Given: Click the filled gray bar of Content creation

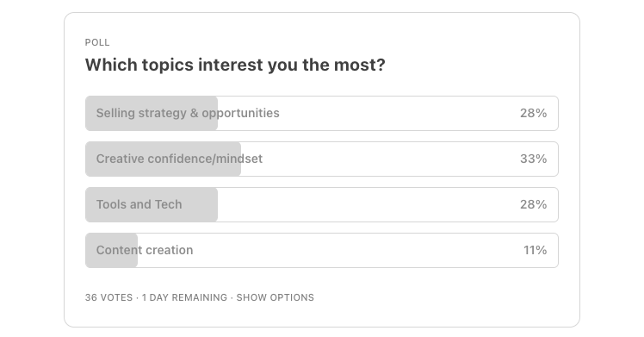Looking at the screenshot, I should [112, 250].
